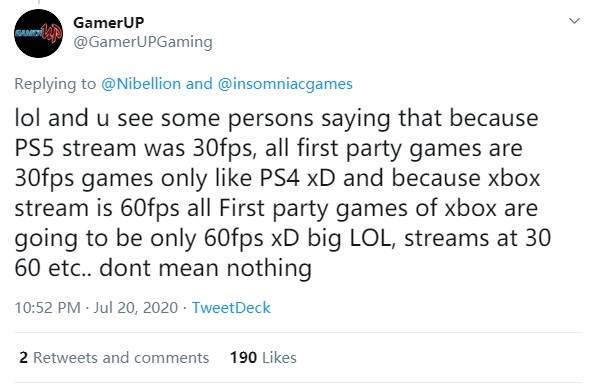Viewport: 594px width, 384px height.
Task: Expand the tweet options chevron
Action: pyautogui.click(x=574, y=21)
